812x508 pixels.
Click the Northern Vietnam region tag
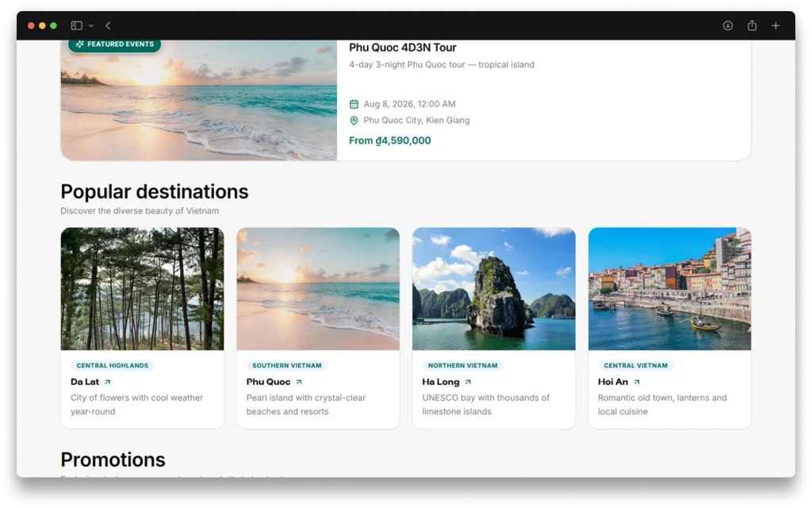point(462,365)
